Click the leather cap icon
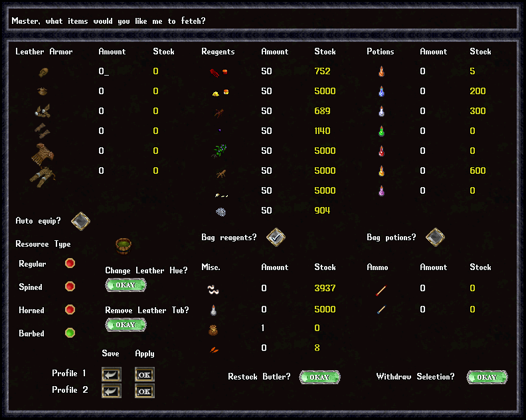The width and height of the screenshot is (526, 420). pos(43,72)
